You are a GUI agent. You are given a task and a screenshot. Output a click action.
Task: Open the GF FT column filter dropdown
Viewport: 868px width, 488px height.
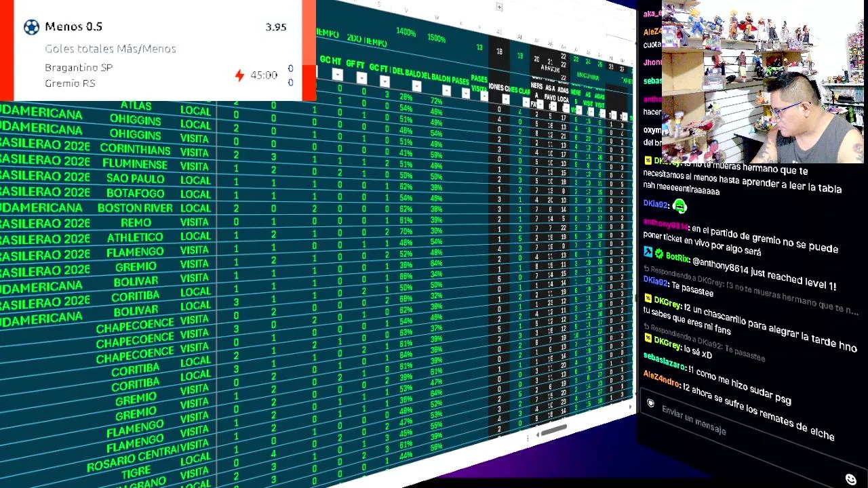(361, 78)
